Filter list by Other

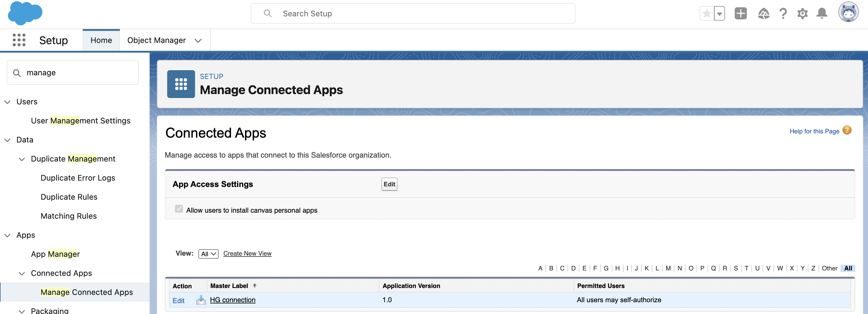(829, 268)
